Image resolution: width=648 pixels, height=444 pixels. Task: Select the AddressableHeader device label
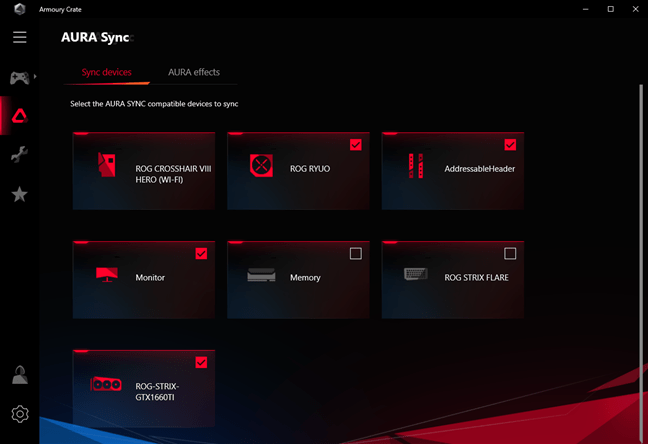479,169
